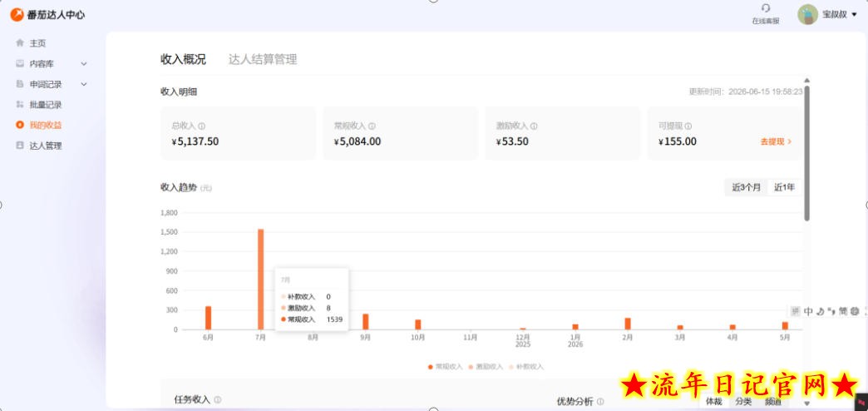This screenshot has height=411, width=868.
Task: Click the 5月 bar in the chart
Action: point(785,325)
